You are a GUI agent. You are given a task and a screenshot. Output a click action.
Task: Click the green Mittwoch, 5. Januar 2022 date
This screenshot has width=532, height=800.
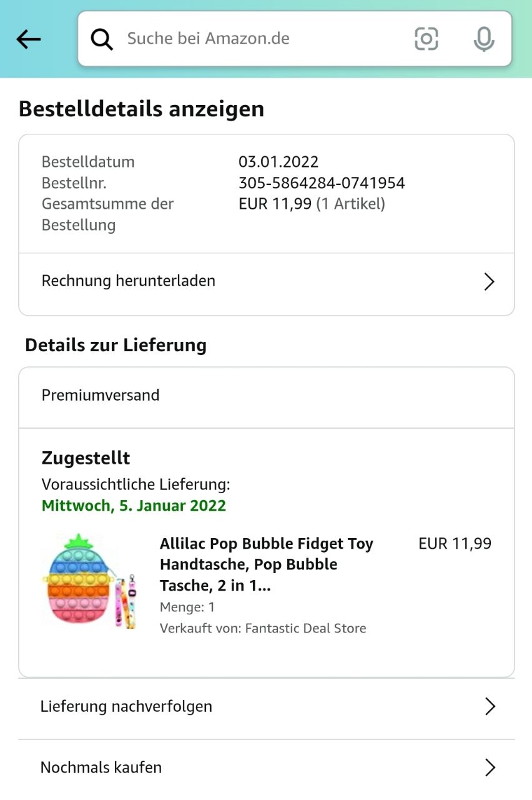click(x=134, y=506)
